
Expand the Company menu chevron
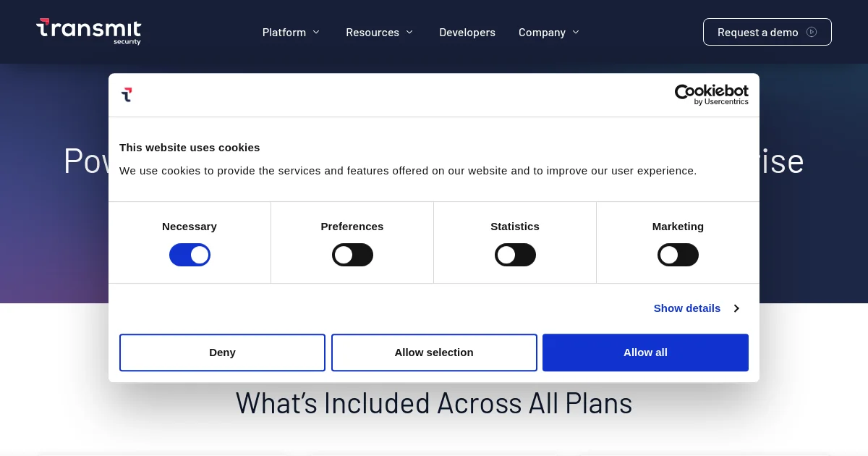[x=576, y=32]
